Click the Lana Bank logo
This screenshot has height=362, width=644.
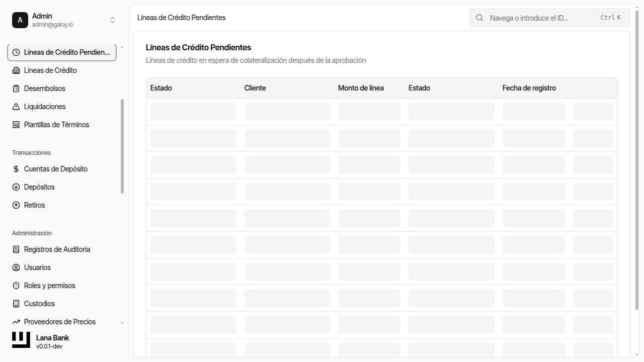click(21, 340)
